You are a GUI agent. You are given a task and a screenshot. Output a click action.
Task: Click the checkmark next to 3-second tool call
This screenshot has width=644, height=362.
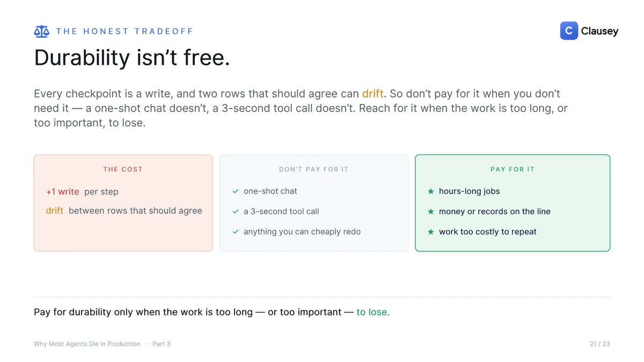[236, 211]
